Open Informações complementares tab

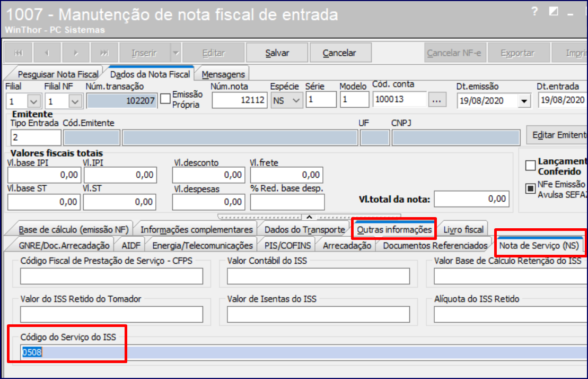[197, 229]
